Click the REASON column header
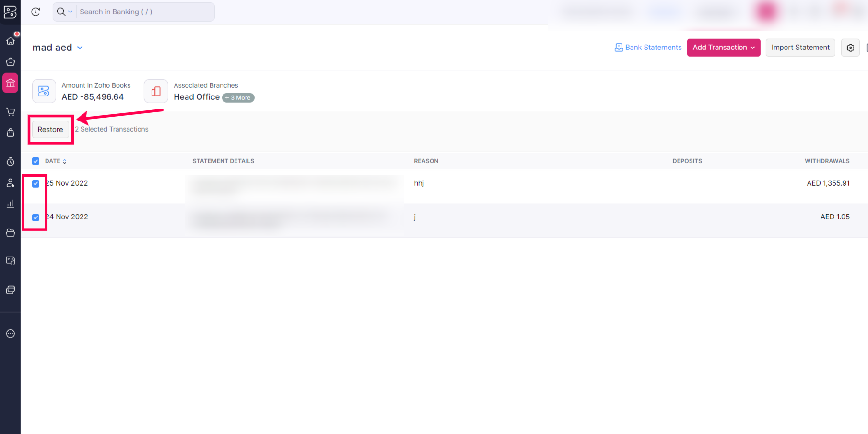 pyautogui.click(x=426, y=161)
